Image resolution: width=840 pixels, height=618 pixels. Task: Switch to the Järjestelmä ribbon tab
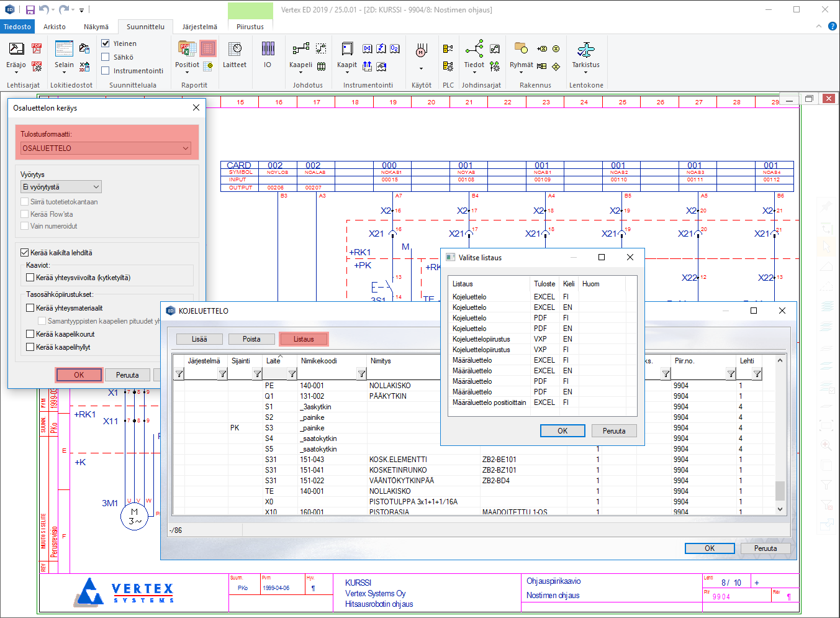tap(199, 27)
